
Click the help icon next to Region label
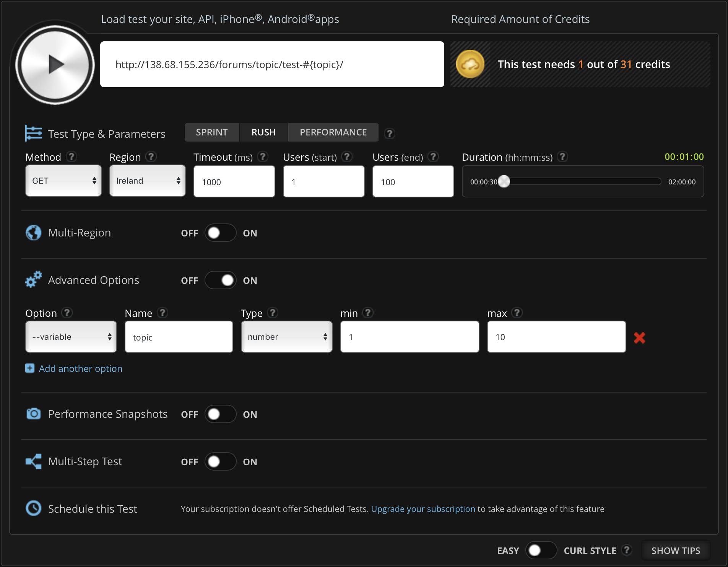[x=151, y=157]
